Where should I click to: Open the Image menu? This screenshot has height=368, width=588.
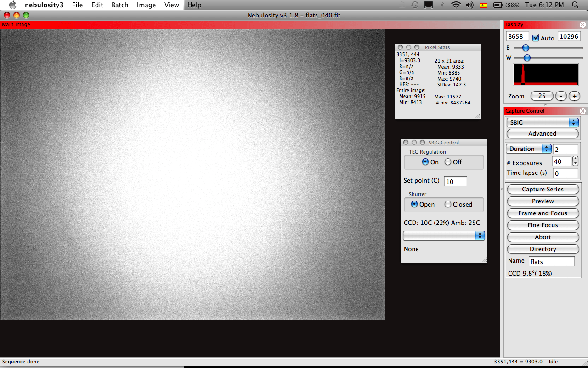pos(146,5)
